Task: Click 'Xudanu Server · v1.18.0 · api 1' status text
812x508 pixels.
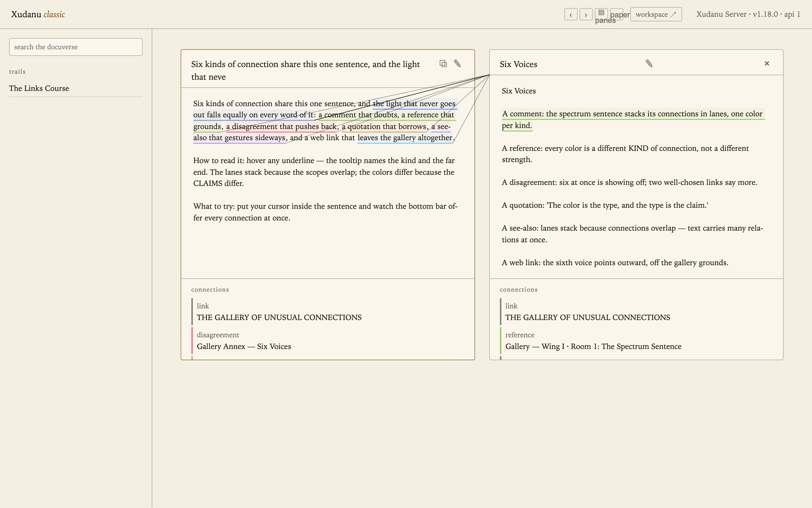Action: point(748,14)
